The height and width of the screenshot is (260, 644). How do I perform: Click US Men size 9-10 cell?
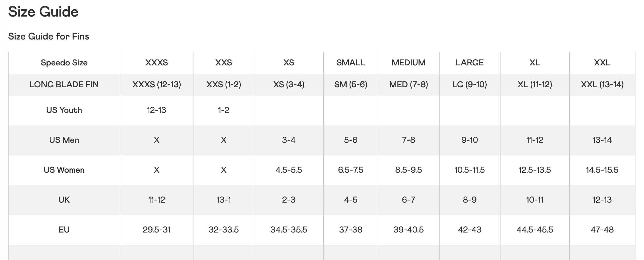(470, 140)
